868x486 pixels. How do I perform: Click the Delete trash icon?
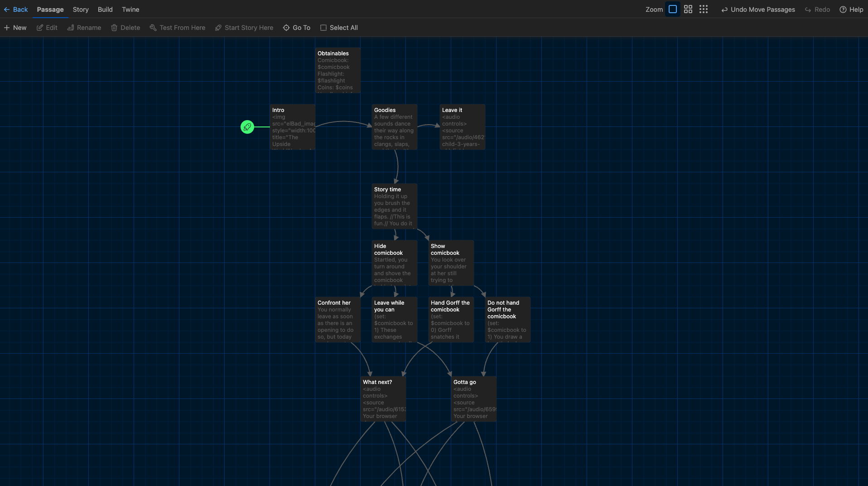pyautogui.click(x=114, y=28)
